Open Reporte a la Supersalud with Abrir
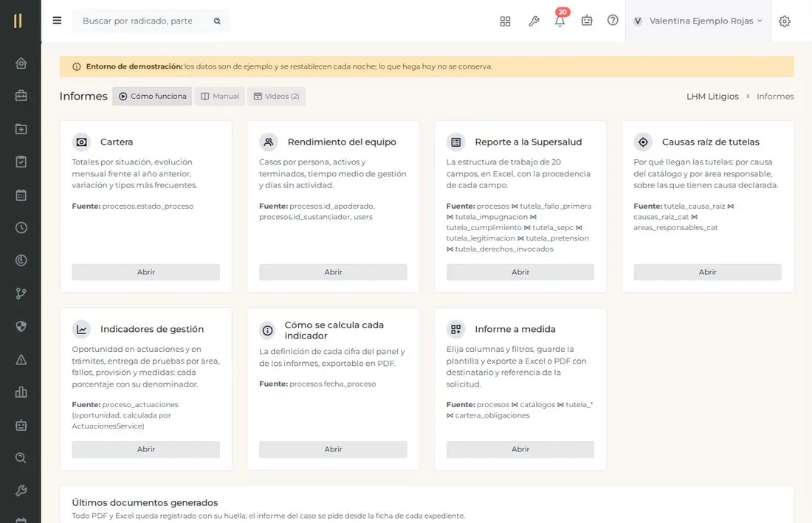812x523 pixels. coord(520,272)
